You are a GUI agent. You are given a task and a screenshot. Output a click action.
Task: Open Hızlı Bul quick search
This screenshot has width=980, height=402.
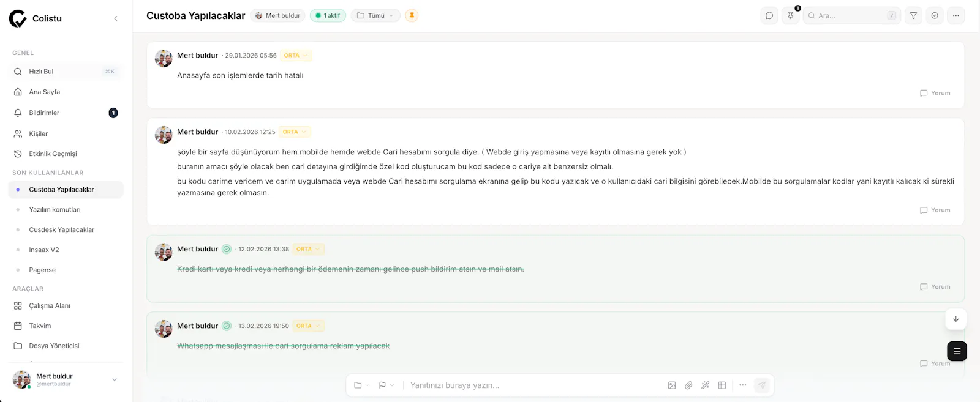click(66, 72)
